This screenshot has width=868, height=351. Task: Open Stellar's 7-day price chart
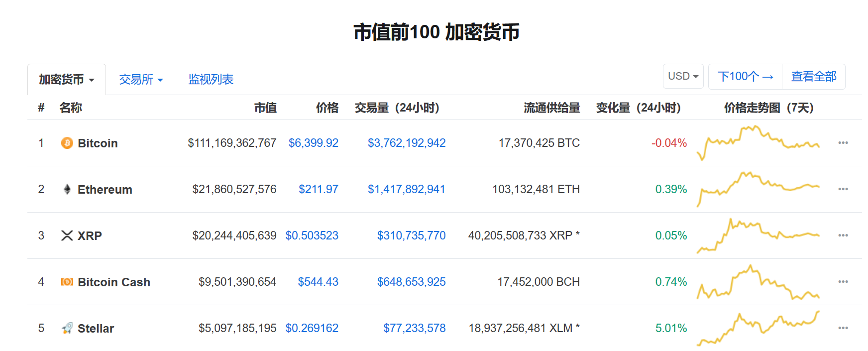758,328
